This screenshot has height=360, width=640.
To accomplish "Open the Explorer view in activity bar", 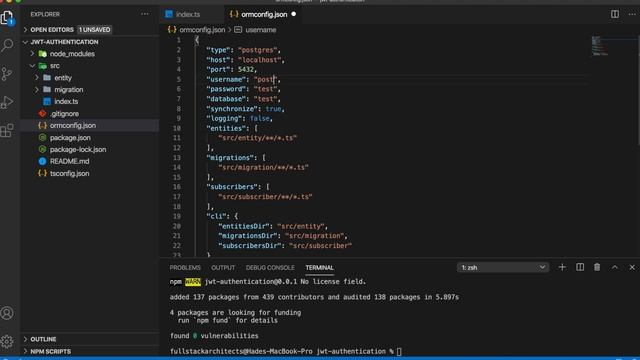I will coord(7,18).
